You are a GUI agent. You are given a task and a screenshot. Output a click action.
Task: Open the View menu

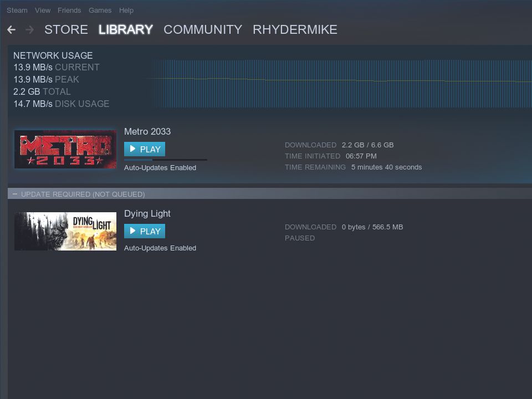[42, 10]
